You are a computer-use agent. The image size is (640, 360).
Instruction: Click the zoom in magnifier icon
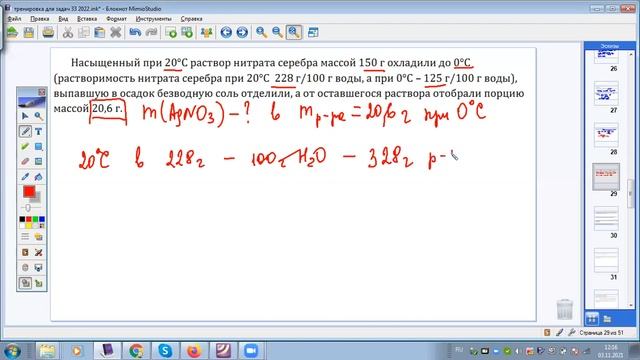261,32
